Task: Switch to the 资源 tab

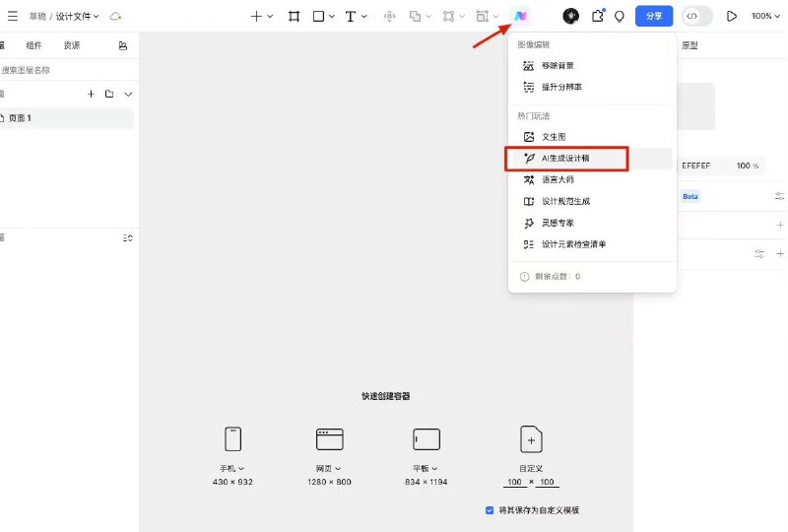Action: coord(72,45)
